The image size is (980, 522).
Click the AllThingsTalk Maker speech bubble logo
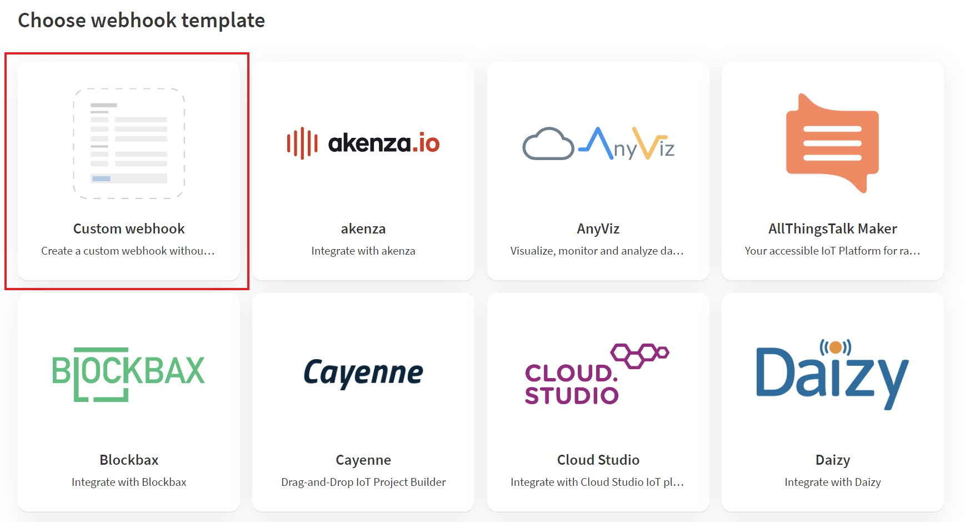[832, 143]
